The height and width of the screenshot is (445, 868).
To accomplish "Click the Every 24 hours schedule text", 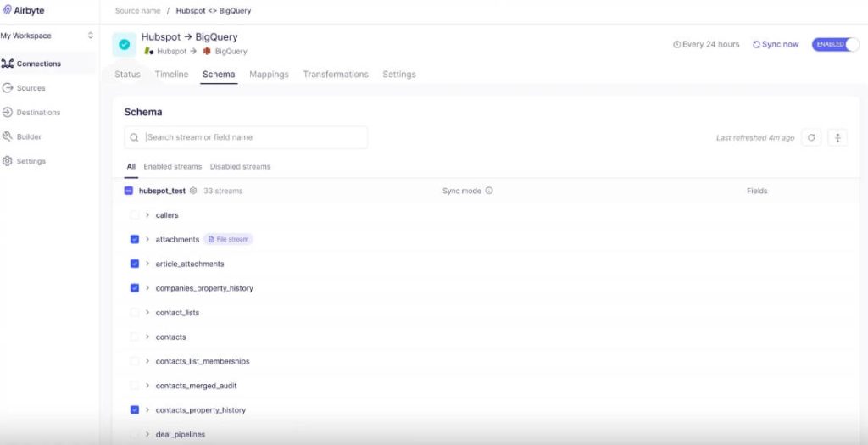I will click(711, 44).
